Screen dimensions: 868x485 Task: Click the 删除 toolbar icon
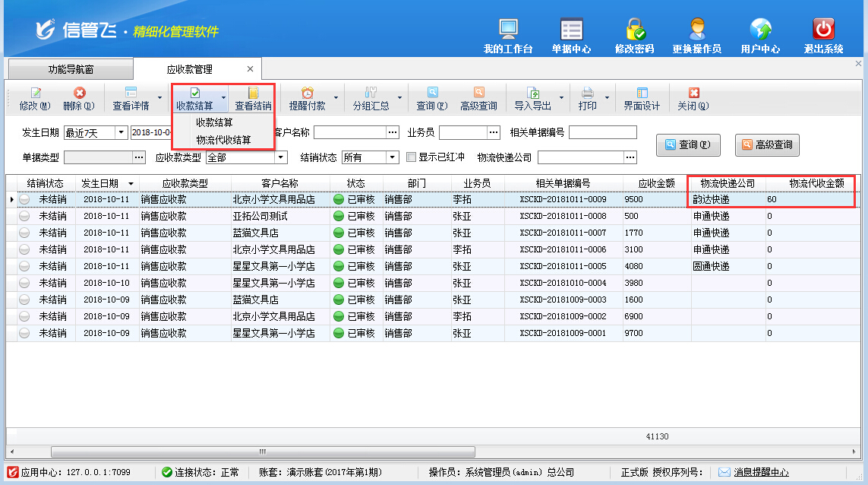click(x=79, y=94)
